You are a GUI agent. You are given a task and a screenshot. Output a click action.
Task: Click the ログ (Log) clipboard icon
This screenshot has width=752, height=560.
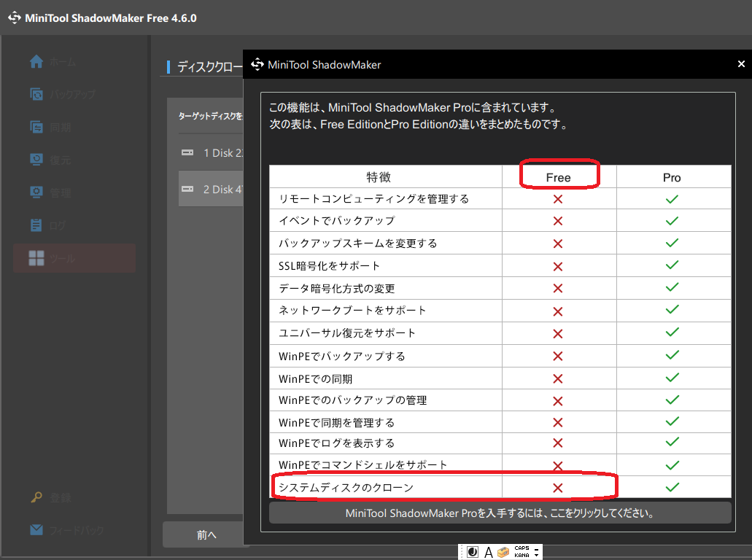pos(36,225)
